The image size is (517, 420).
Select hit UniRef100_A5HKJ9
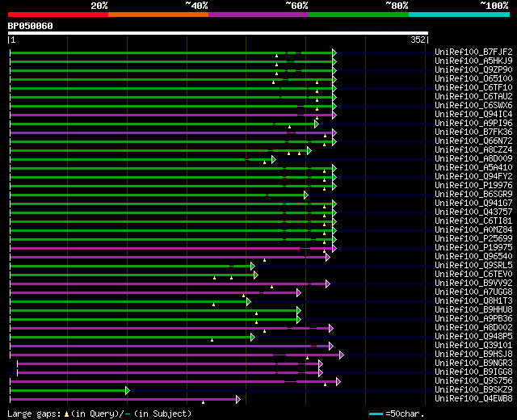[473, 61]
